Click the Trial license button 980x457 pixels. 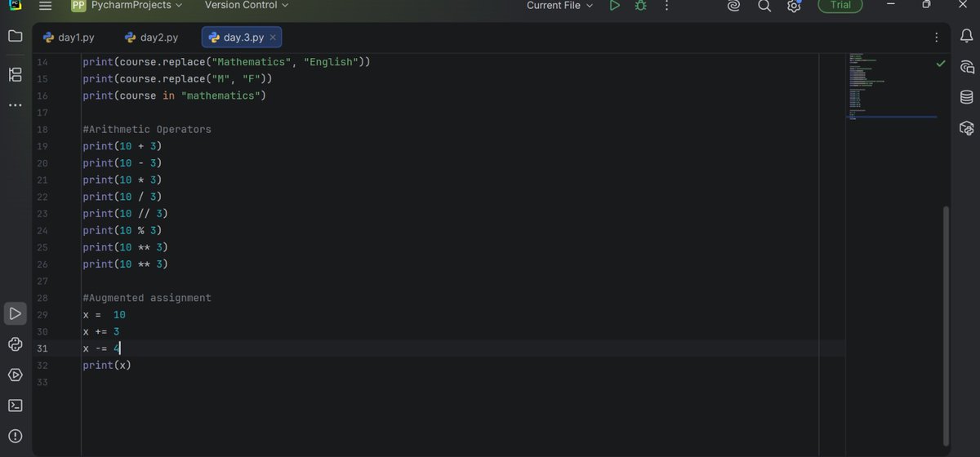pyautogui.click(x=840, y=6)
